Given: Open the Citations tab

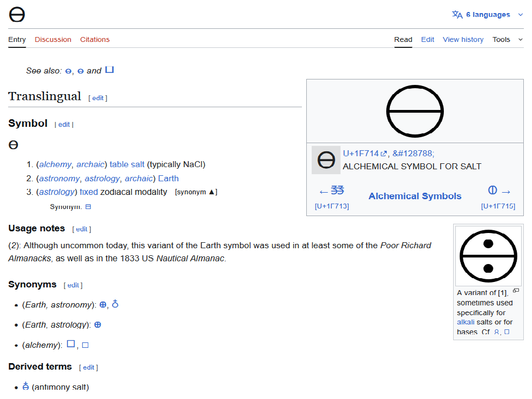Looking at the screenshot, I should [95, 39].
